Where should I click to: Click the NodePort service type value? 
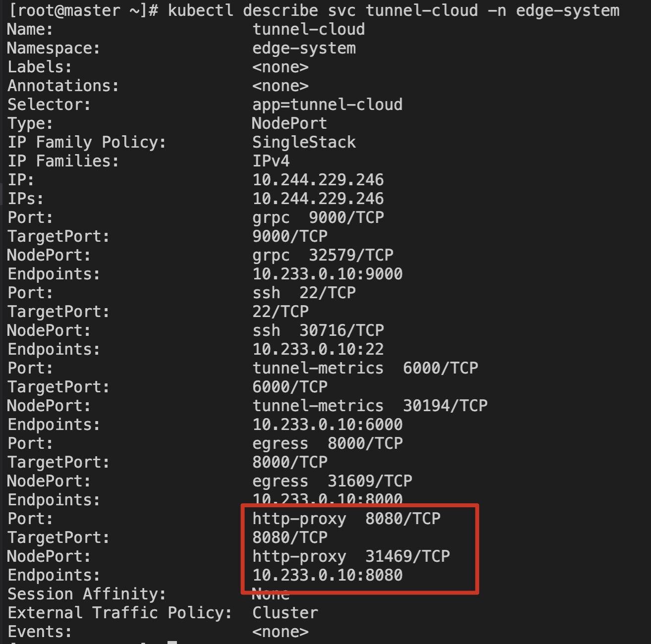pos(289,123)
